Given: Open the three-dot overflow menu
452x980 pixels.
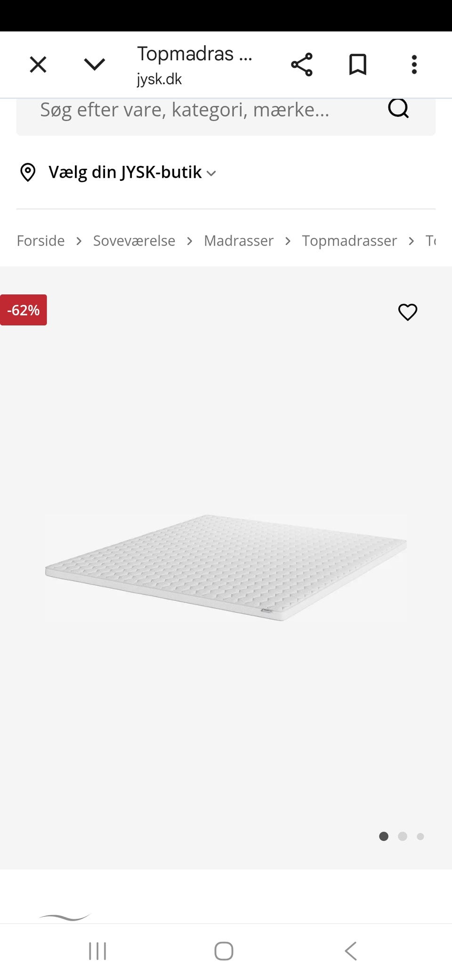Looking at the screenshot, I should click(x=414, y=65).
